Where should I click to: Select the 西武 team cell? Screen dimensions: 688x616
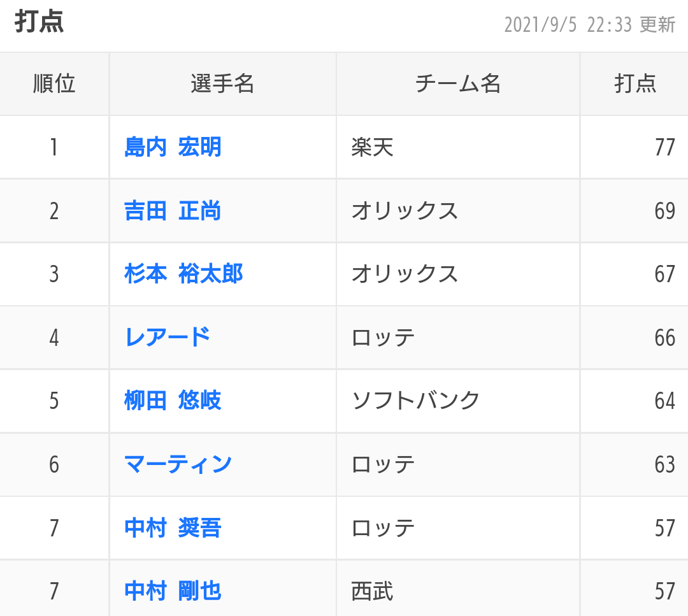[457, 591]
